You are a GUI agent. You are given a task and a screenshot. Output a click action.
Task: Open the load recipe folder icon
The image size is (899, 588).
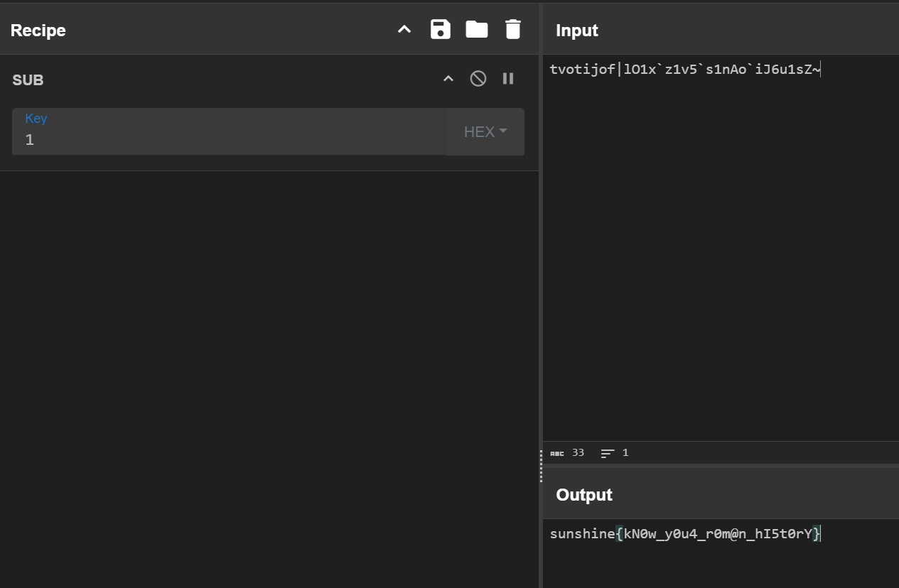pos(476,30)
